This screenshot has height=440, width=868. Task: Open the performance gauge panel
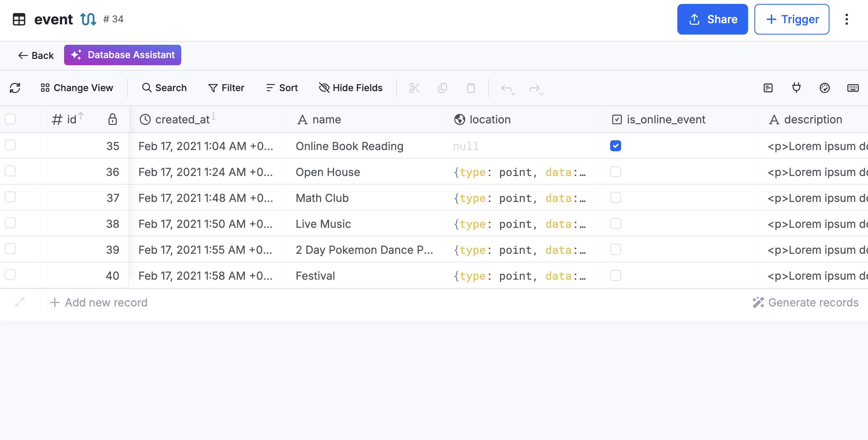[825, 88]
